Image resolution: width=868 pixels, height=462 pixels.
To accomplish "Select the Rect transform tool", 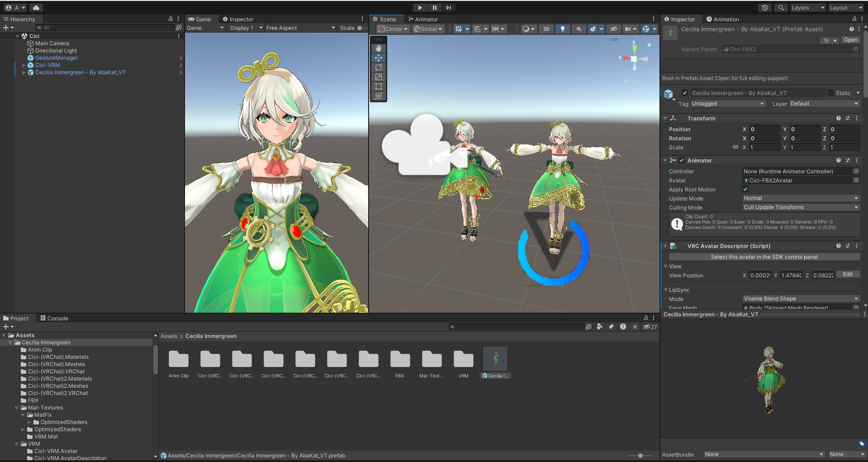I will [379, 86].
